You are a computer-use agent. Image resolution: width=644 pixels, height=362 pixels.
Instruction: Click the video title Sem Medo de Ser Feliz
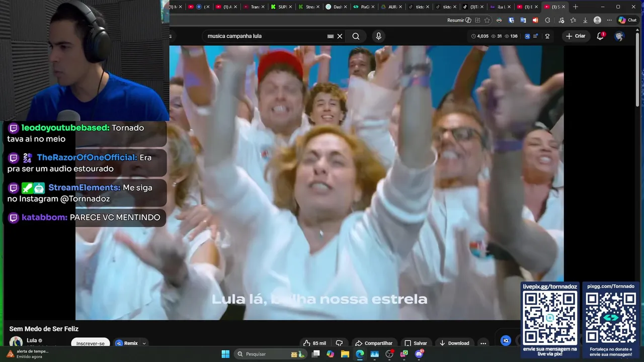pos(44,329)
